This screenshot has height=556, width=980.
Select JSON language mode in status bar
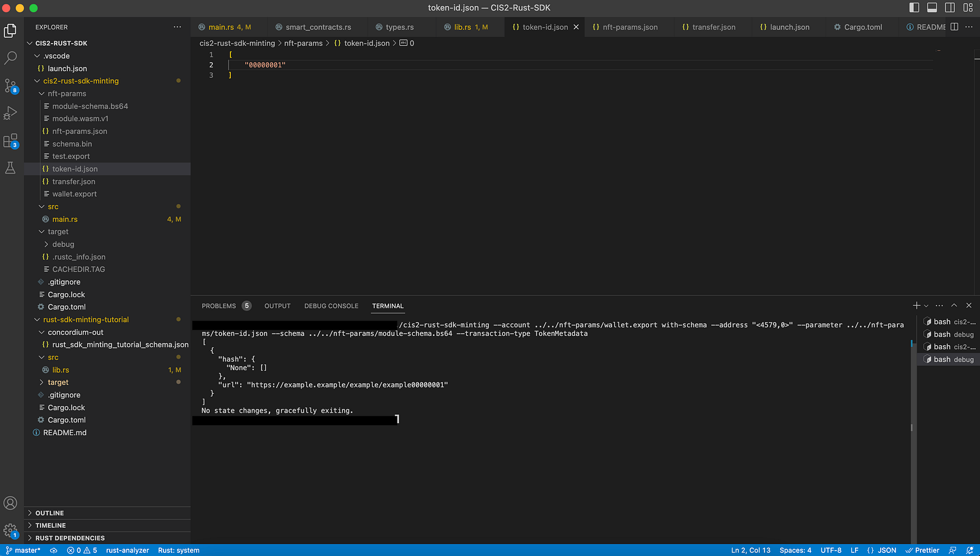tap(882, 550)
